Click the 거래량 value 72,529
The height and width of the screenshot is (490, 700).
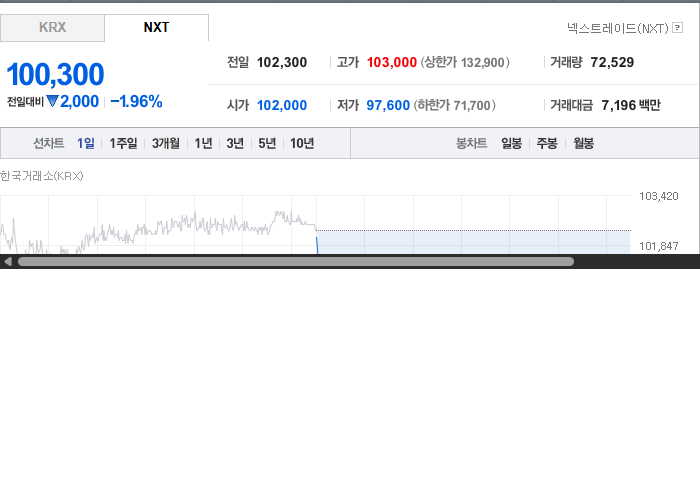pyautogui.click(x=612, y=62)
